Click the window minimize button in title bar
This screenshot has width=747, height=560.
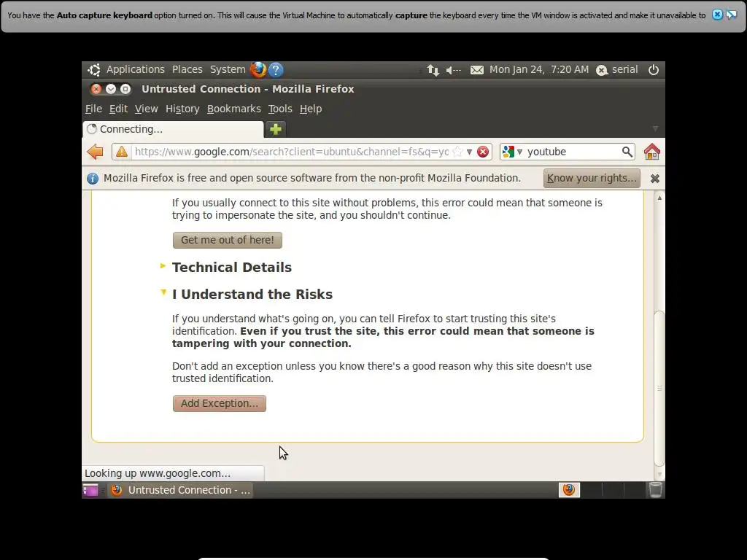111,89
